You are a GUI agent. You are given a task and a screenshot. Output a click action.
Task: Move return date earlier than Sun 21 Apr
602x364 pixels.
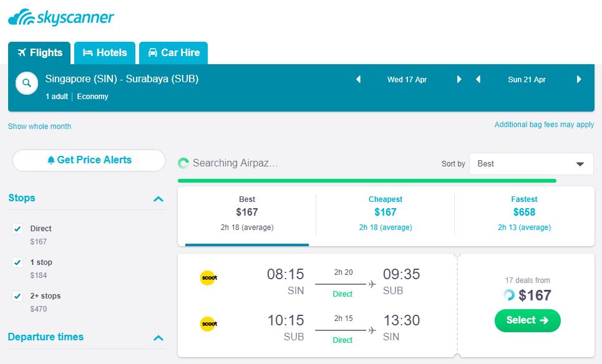478,80
